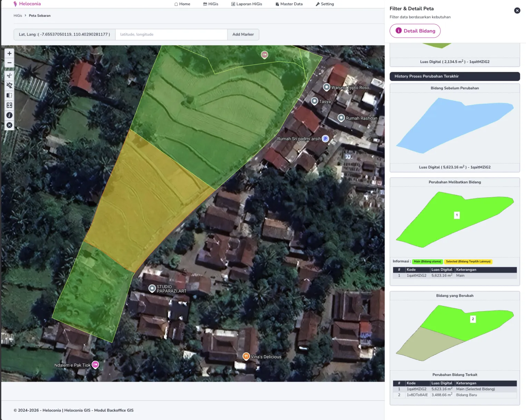Click the Warung Tjipto Roso map marker
526x420 pixels.
(327, 87)
